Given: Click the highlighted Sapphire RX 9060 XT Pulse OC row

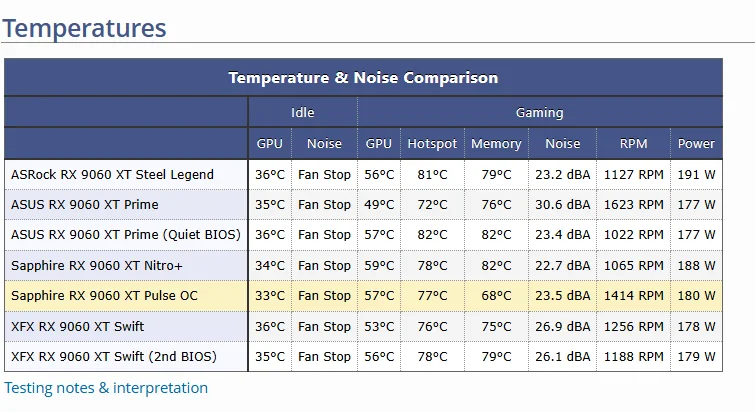Looking at the screenshot, I should coord(104,295).
